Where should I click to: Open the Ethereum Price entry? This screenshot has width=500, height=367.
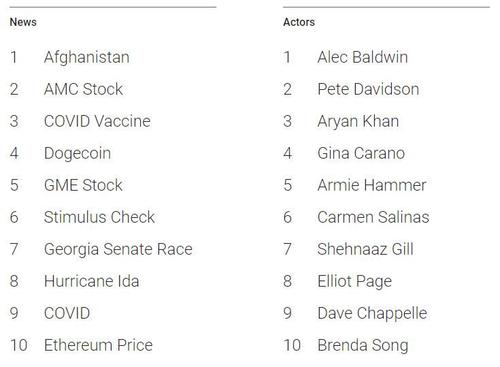tap(98, 345)
